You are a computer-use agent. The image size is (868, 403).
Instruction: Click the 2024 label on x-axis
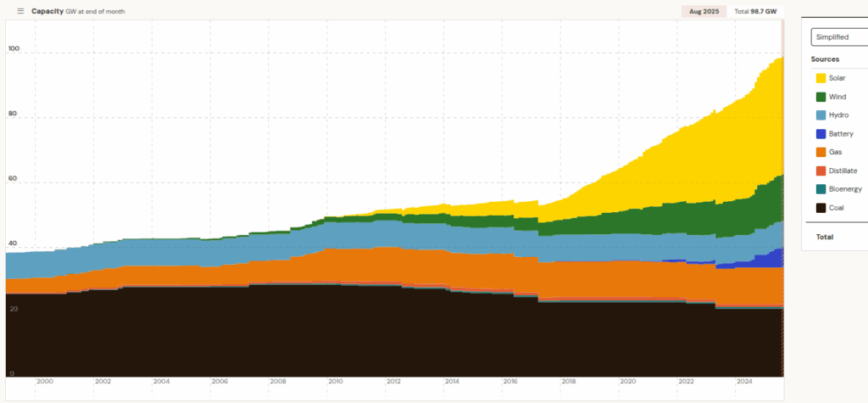point(744,383)
